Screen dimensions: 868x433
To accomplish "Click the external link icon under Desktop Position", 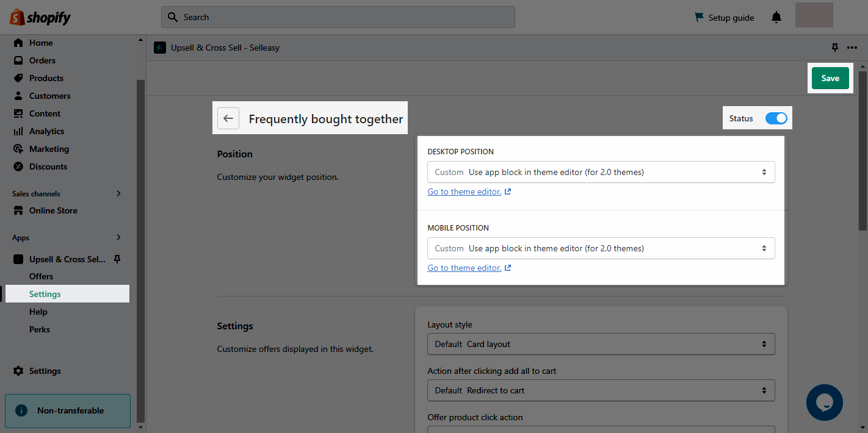I will pos(508,191).
